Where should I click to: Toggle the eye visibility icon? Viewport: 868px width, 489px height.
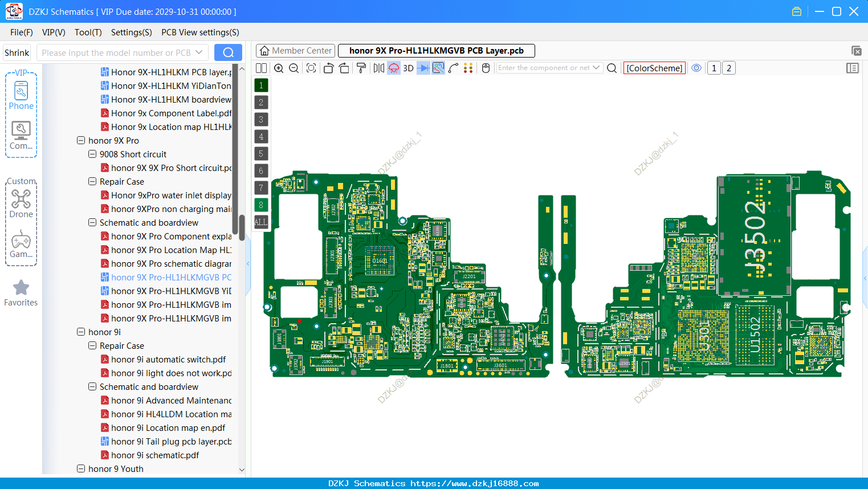[x=696, y=68]
